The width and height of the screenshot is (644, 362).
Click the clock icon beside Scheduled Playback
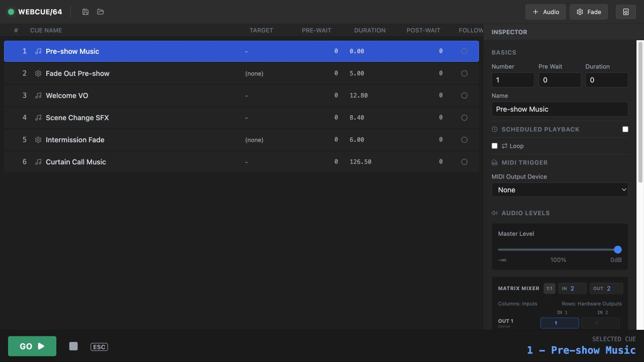[495, 129]
